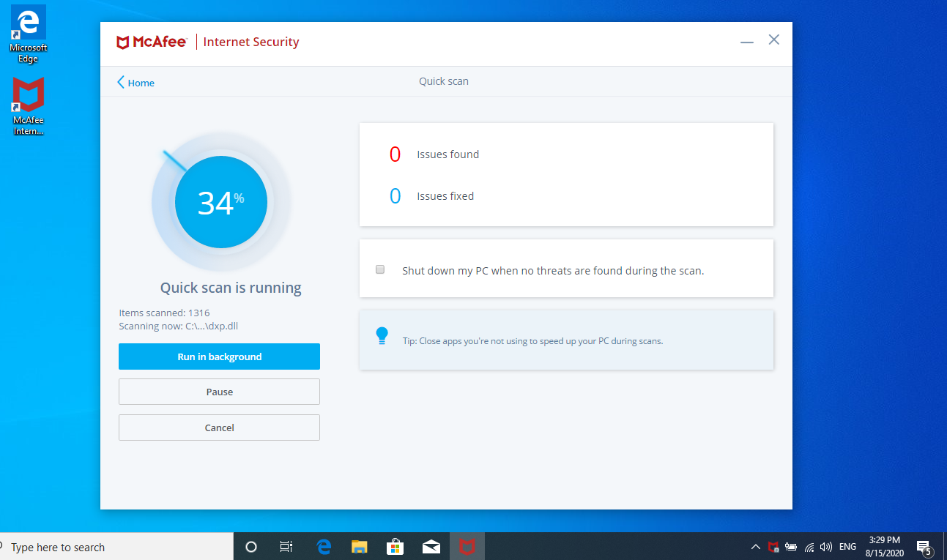Show hidden system tray icons
The image size is (947, 560).
point(756,547)
